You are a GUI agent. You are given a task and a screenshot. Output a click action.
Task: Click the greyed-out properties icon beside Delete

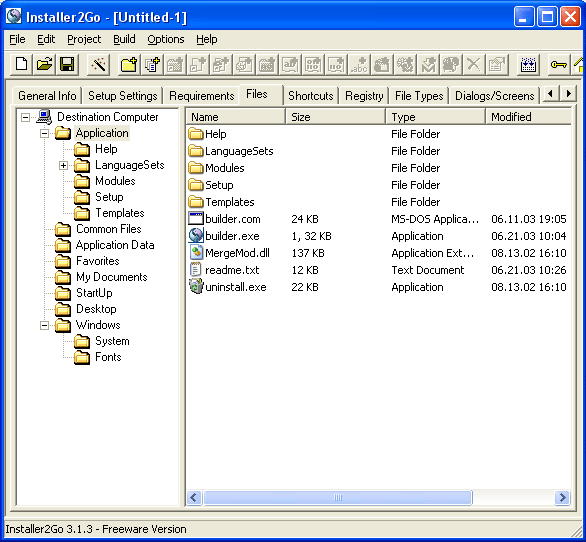pyautogui.click(x=497, y=65)
